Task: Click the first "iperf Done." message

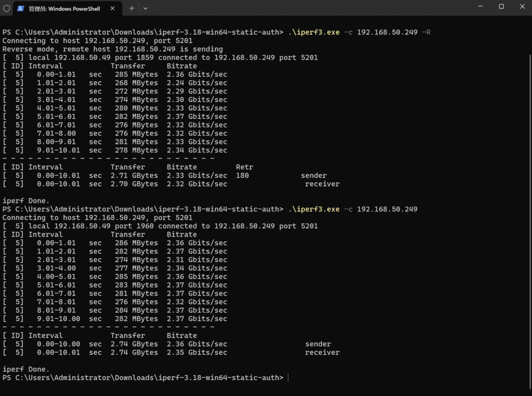Action: click(26, 201)
